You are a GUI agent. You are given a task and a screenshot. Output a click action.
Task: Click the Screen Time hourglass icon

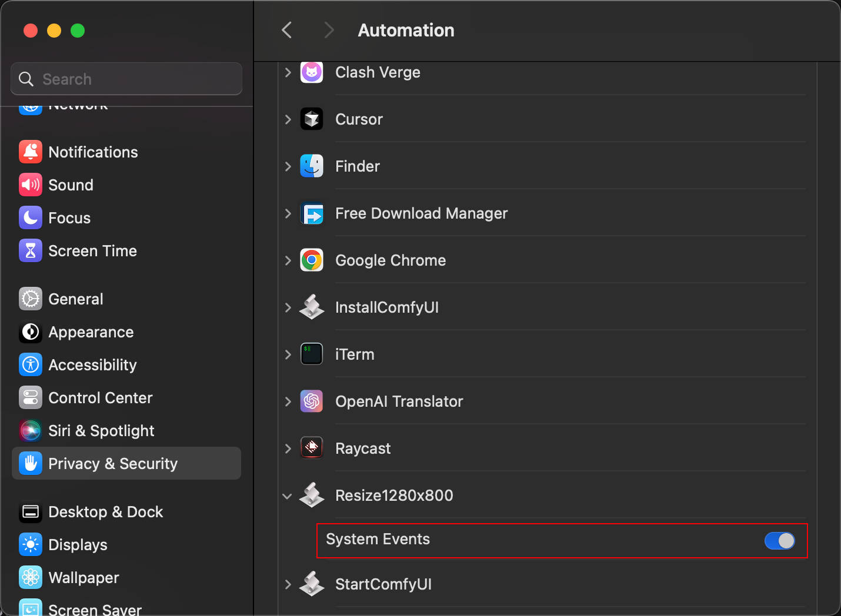(31, 251)
